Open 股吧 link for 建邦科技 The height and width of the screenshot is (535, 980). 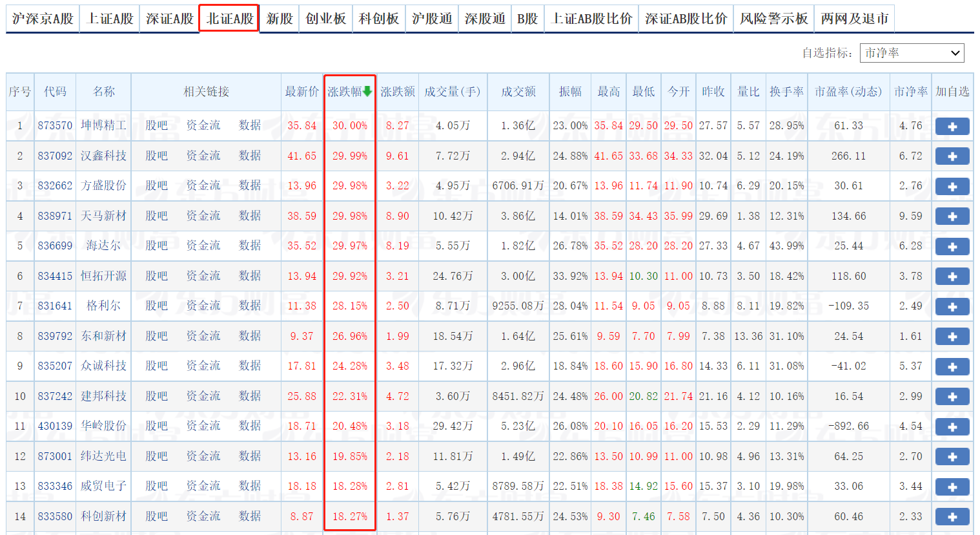pos(156,396)
